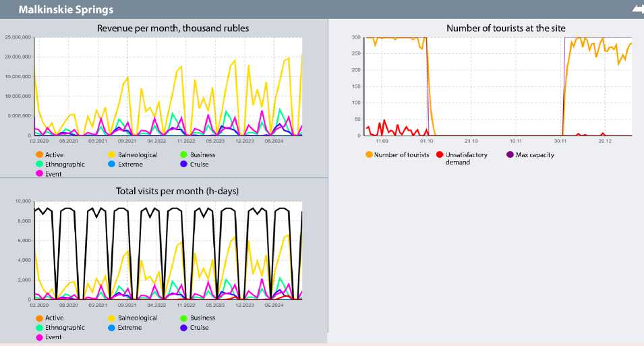Viewport: 644px width, 346px height.
Task: Toggle Unsatisfactory demand legend item
Action: [x=462, y=158]
